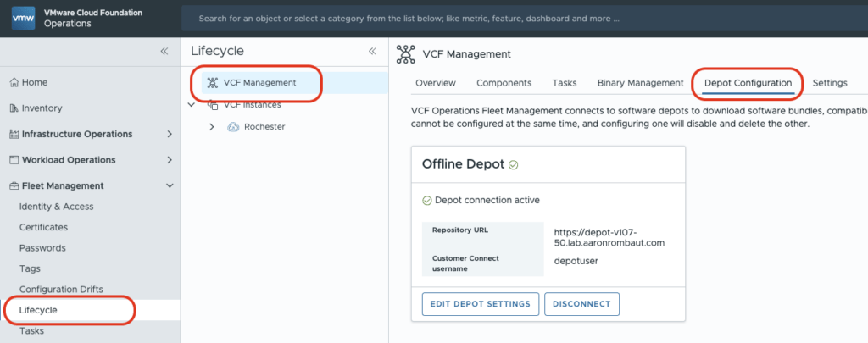Viewport: 868px width, 343px height.
Task: Click the Rochester cloud instance icon
Action: [232, 127]
